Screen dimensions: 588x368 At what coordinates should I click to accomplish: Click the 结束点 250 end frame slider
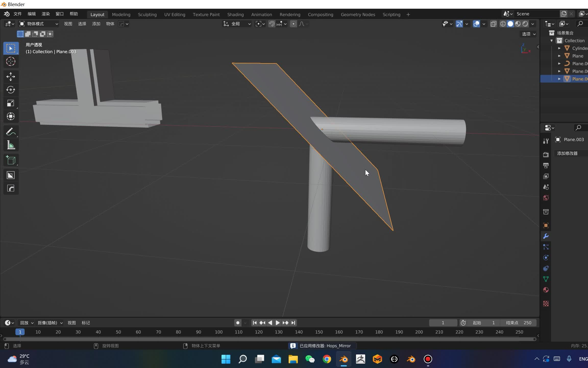click(x=518, y=323)
